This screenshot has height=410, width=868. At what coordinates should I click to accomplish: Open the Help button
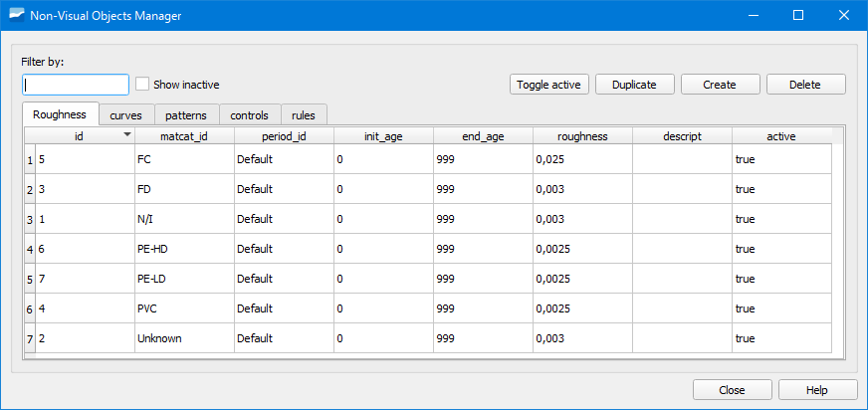(x=817, y=389)
